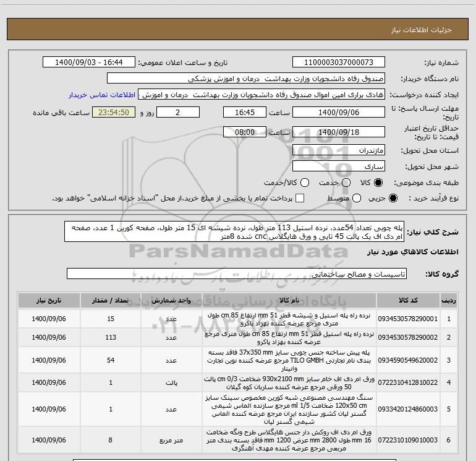Click the product name in row 6 (هایگلاس)
476x461 pixels.
point(289,440)
